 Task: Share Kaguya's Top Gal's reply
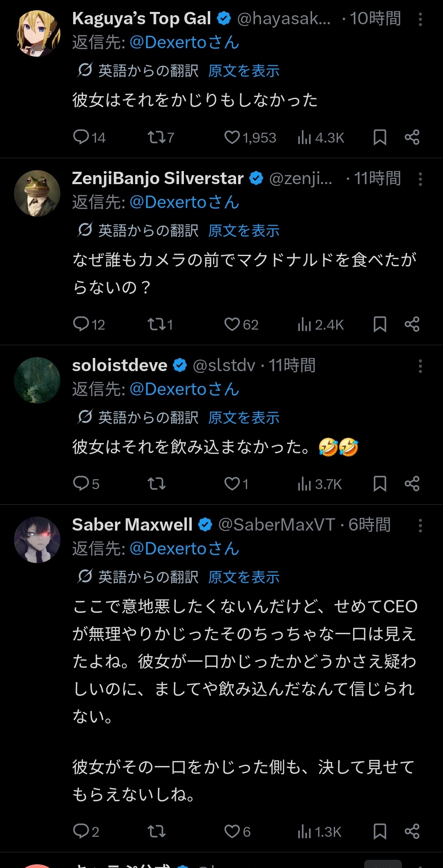[412, 137]
